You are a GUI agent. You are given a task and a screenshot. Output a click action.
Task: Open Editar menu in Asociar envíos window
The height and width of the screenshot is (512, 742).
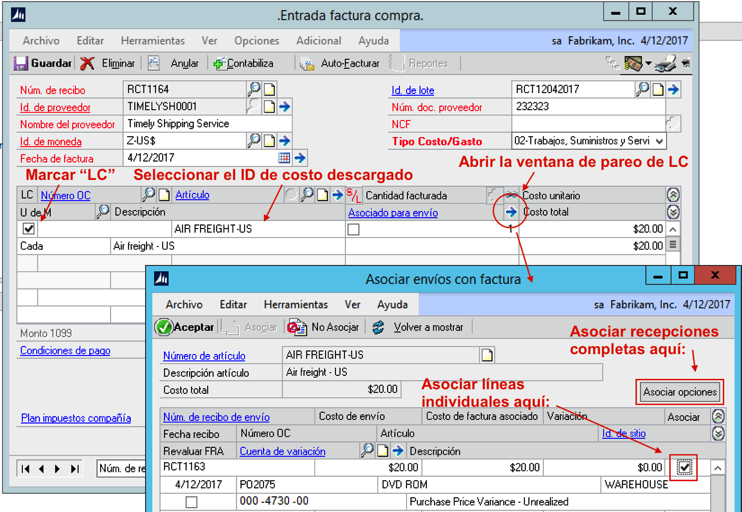pyautogui.click(x=233, y=304)
